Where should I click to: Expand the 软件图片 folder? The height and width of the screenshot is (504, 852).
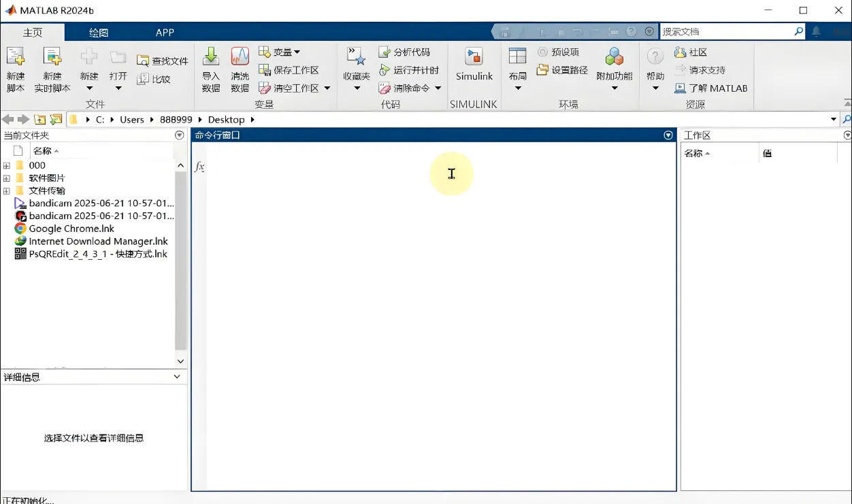[x=7, y=178]
